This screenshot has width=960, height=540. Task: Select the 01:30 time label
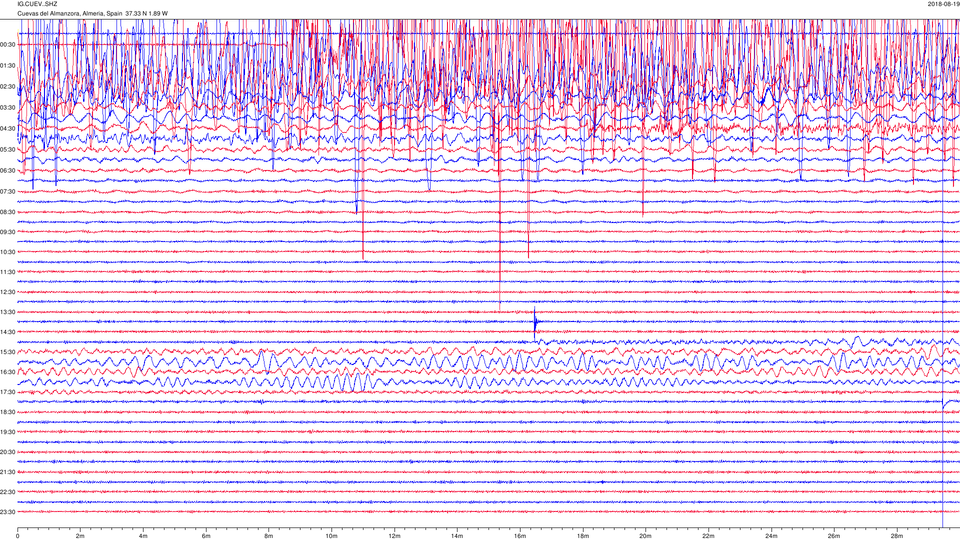coord(7,66)
